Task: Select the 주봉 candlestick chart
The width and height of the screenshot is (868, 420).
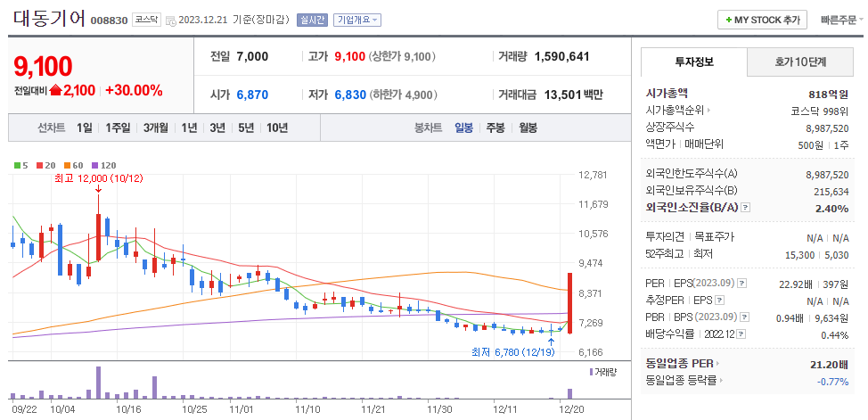Action: (x=495, y=128)
